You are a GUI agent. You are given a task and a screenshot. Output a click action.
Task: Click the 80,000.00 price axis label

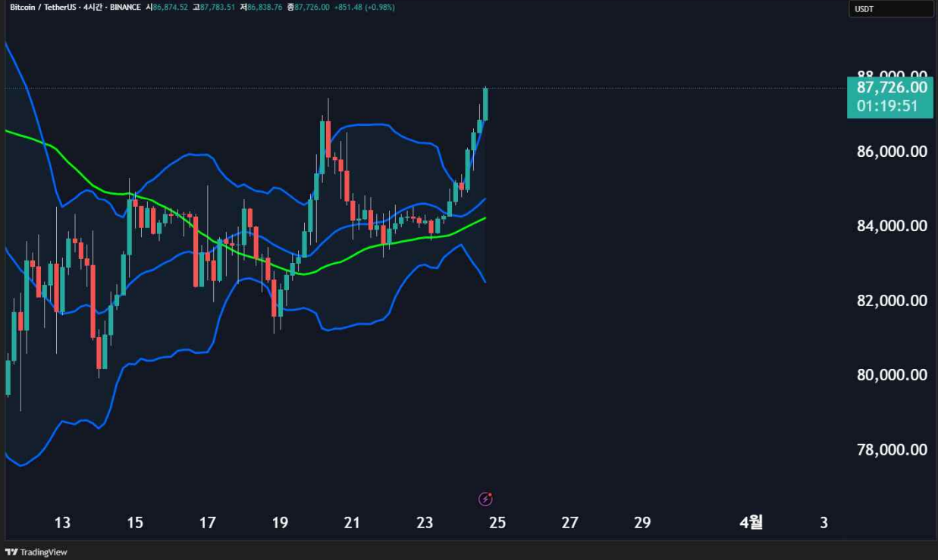pos(892,375)
